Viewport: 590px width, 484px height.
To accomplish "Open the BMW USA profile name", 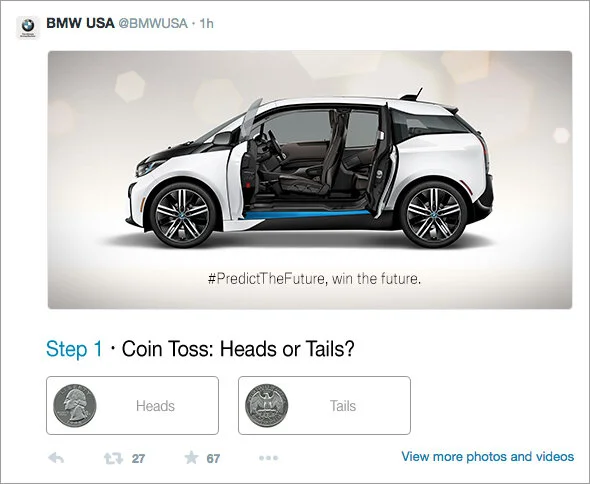I will click(x=80, y=23).
